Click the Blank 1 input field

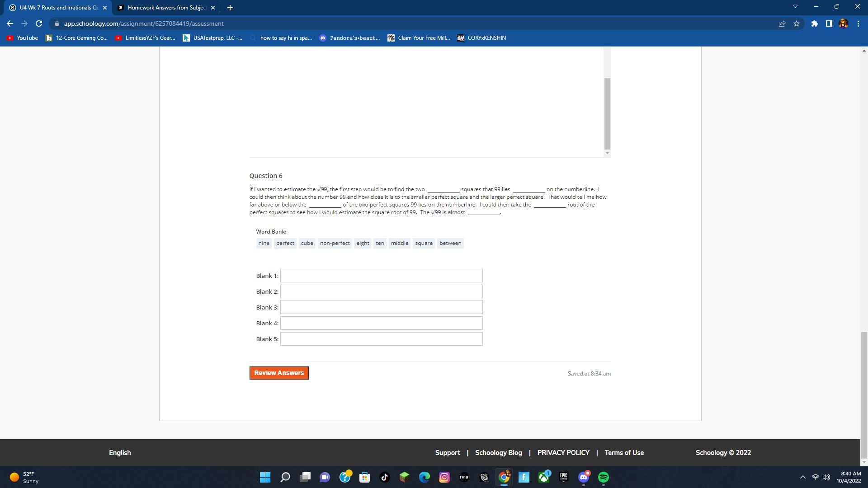[x=381, y=276]
